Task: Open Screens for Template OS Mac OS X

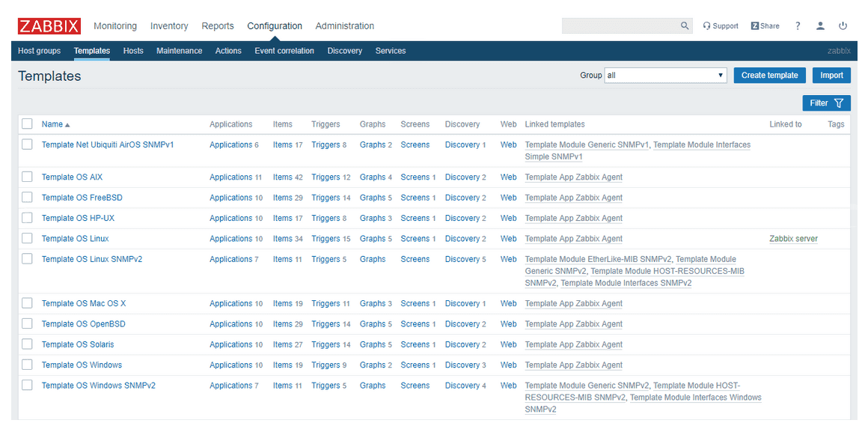Action: 415,303
